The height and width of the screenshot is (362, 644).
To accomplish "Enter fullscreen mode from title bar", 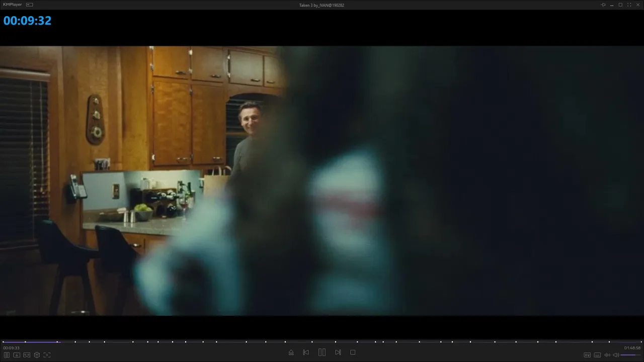I will [x=629, y=5].
